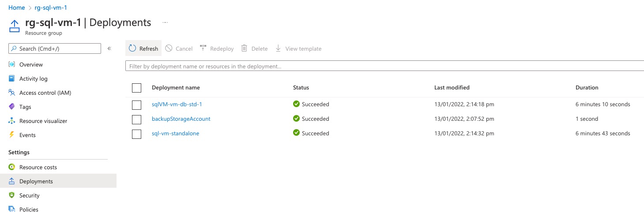Go to Home via breadcrumb
644x212 pixels.
click(x=17, y=8)
